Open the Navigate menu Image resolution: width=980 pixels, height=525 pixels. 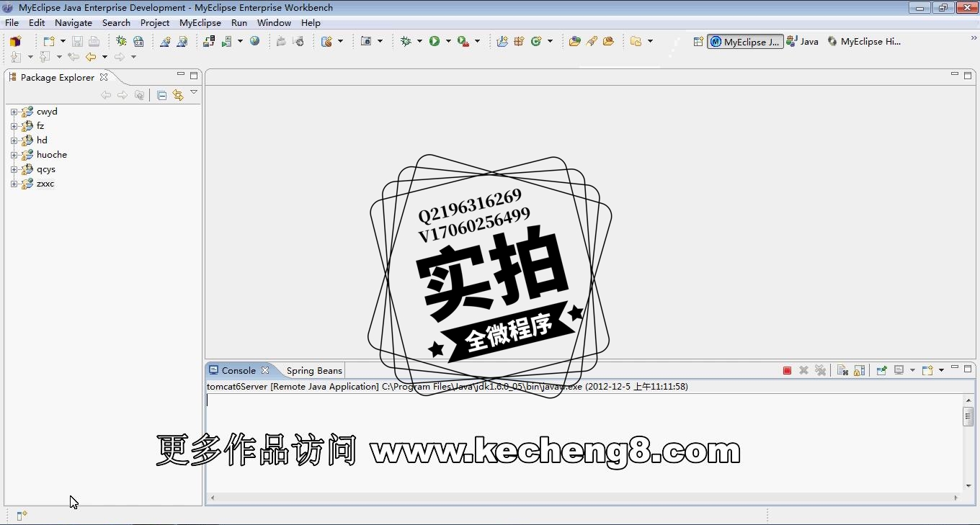click(73, 23)
